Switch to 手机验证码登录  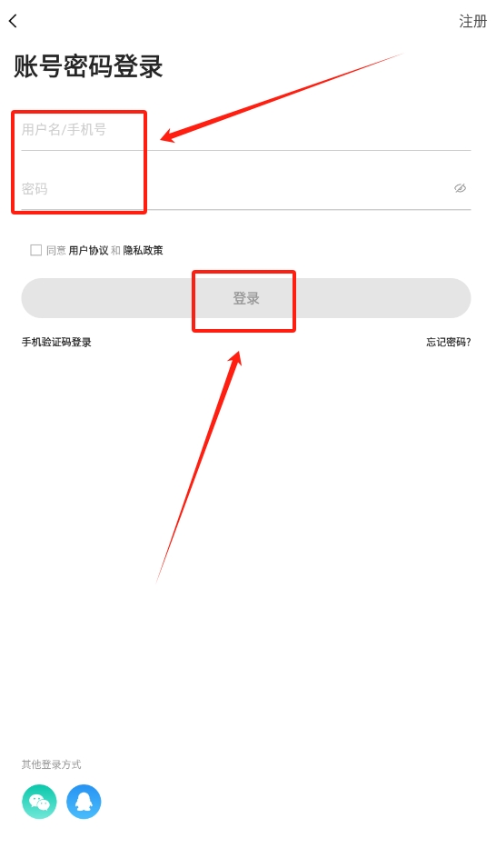pos(56,342)
